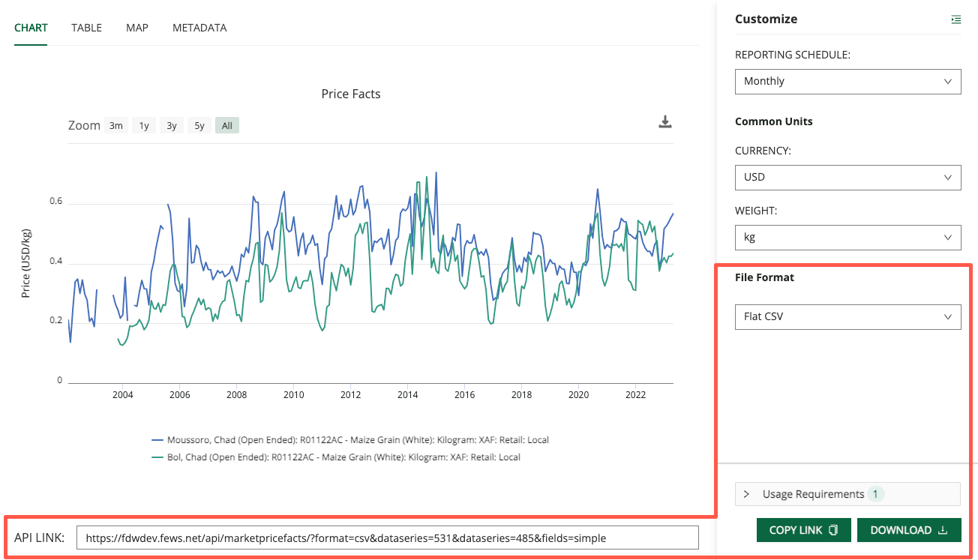The image size is (978, 560).
Task: Open the File Format dropdown showing Flat CSV
Action: pos(847,316)
